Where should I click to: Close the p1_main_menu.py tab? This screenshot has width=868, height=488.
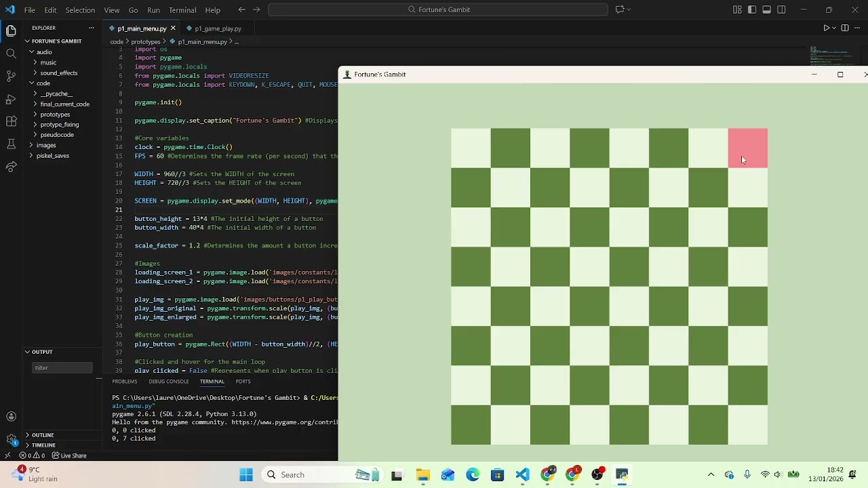click(173, 28)
